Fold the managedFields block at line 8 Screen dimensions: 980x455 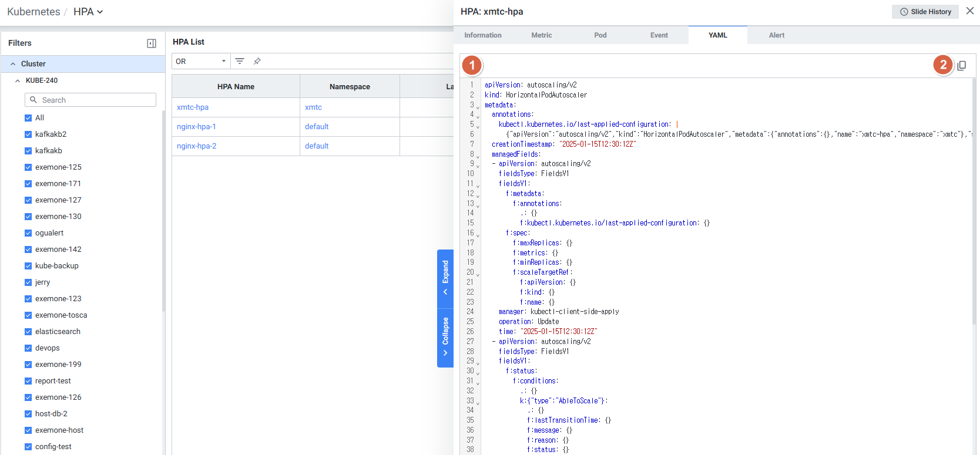click(x=478, y=157)
